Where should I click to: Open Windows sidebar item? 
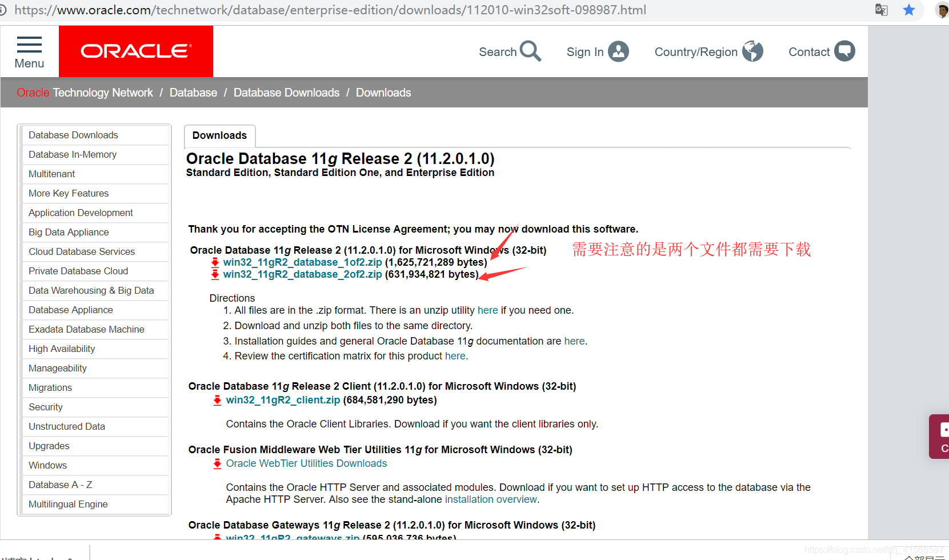click(x=95, y=466)
